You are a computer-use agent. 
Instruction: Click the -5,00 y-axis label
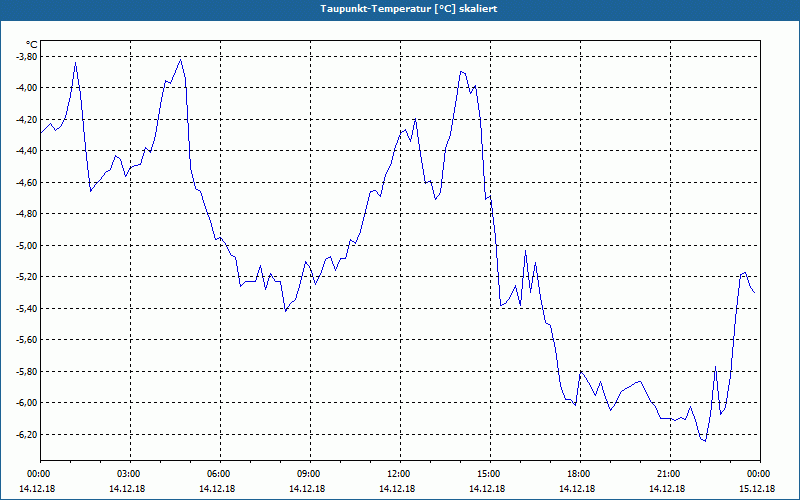pos(28,245)
